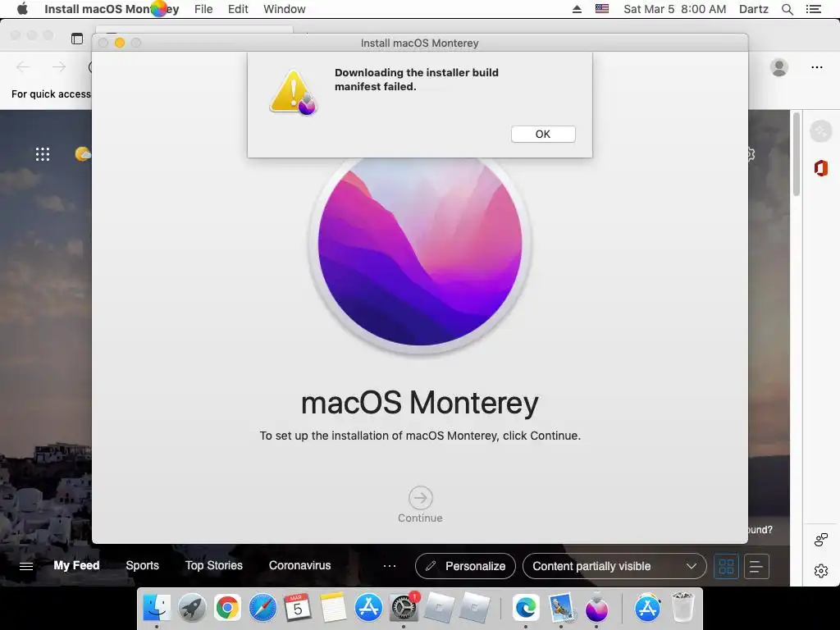Open Notification Center list icon
Screen dimensions: 840x630
[813, 9]
